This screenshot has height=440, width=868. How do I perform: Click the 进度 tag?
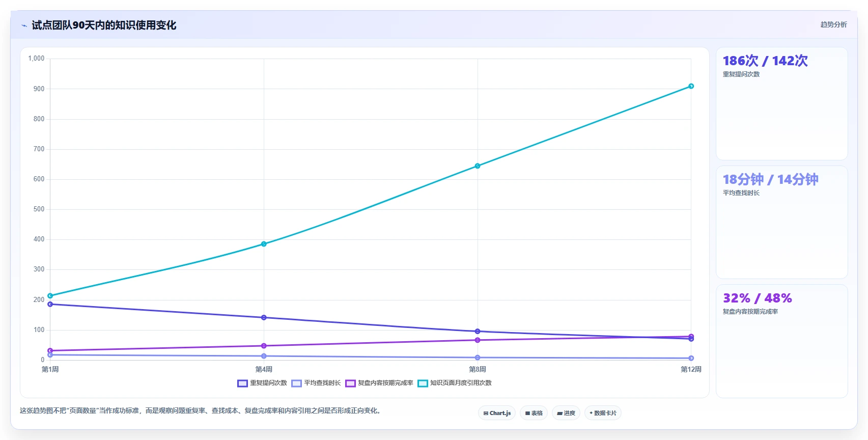[x=566, y=413]
